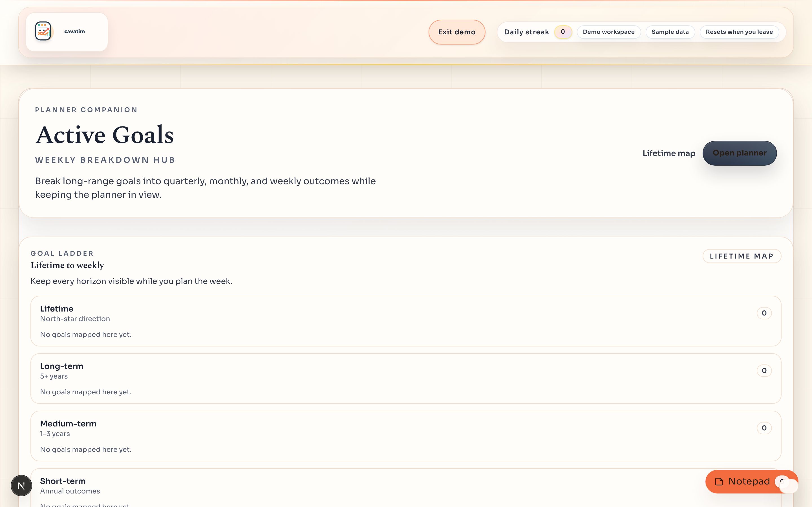Click the Notepad page icon
The width and height of the screenshot is (812, 507).
click(719, 482)
